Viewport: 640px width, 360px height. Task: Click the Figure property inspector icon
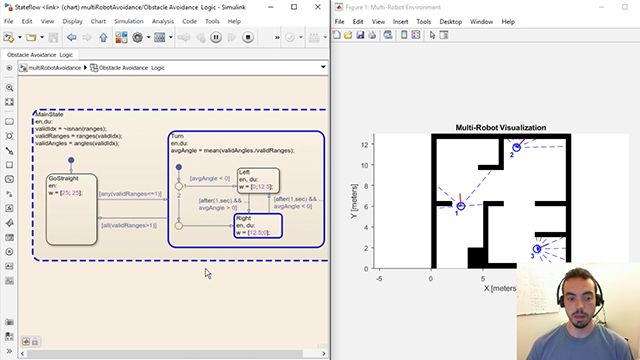(444, 35)
